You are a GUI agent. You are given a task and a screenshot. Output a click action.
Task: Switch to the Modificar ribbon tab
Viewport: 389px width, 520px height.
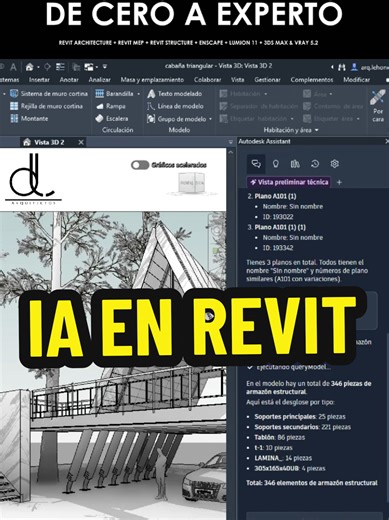pos(356,80)
